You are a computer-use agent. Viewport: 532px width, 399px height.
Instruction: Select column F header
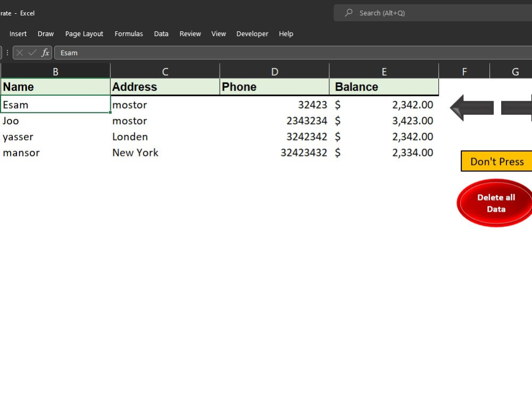(464, 71)
